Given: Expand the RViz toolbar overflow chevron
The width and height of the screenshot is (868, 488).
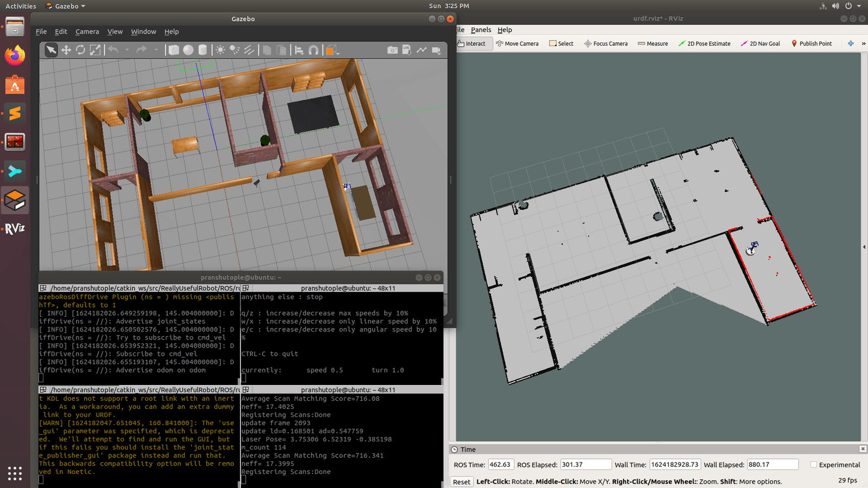Looking at the screenshot, I should click(x=864, y=43).
